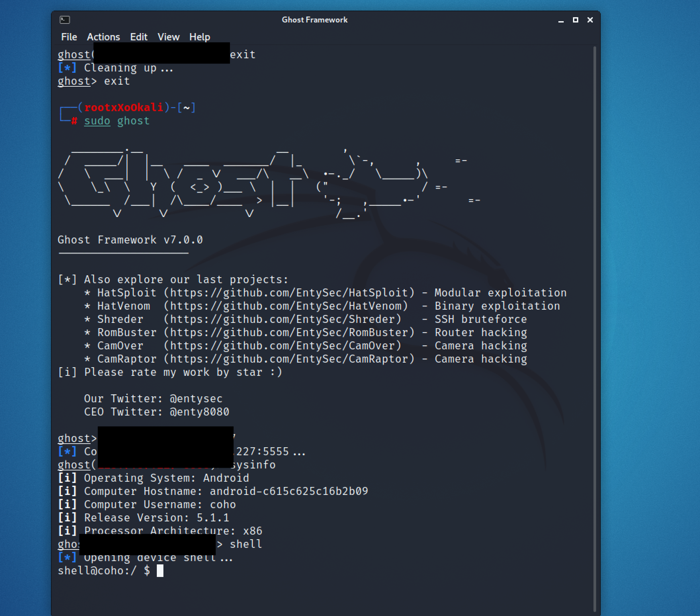Open the File menu
700x616 pixels.
coord(69,37)
